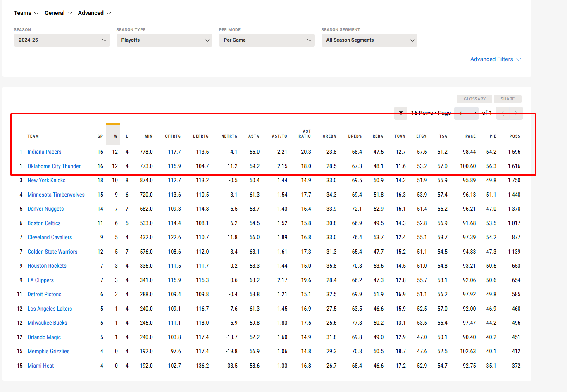Sort table by REB% column
The height and width of the screenshot is (392, 567).
[378, 136]
